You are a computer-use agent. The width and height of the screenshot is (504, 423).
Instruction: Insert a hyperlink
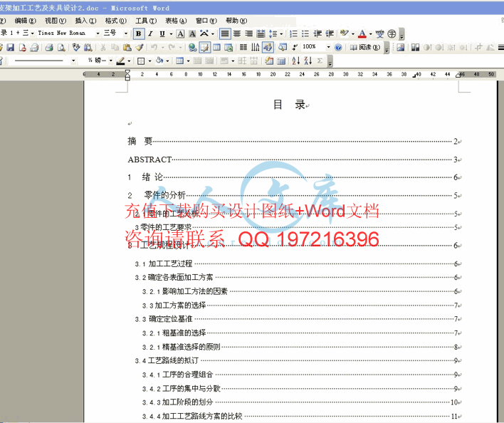tap(192, 48)
